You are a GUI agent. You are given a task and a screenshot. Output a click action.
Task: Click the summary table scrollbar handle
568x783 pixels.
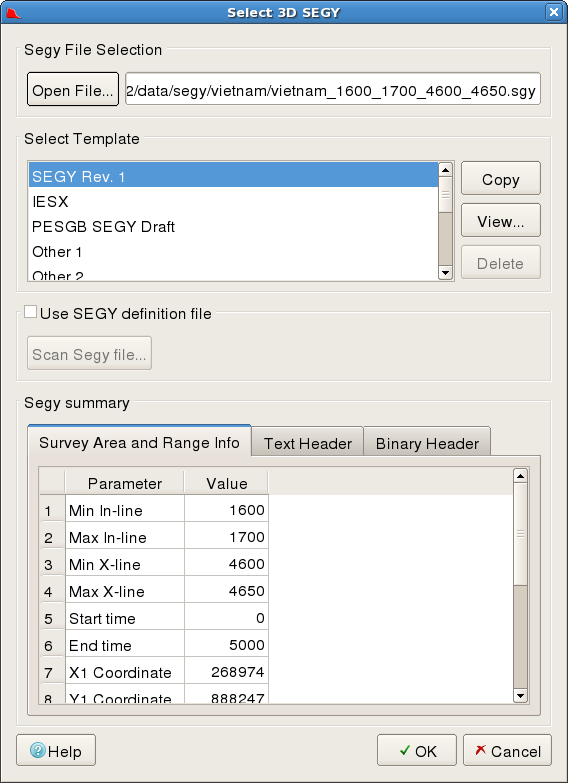[x=520, y=534]
